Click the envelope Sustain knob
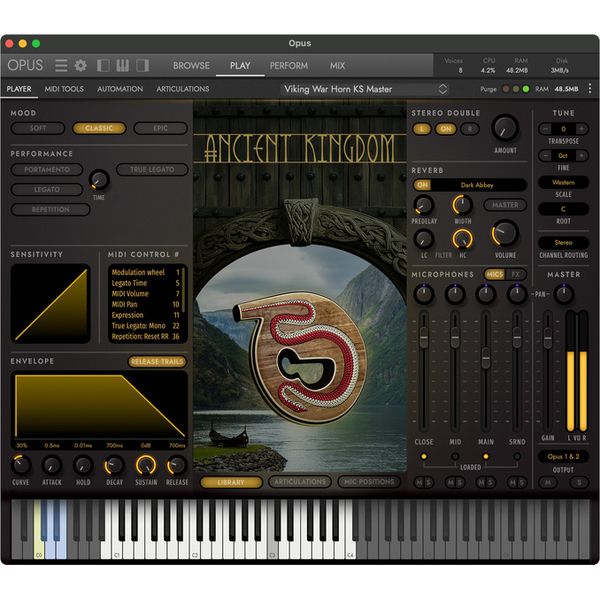This screenshot has height=600, width=600. coord(146,465)
